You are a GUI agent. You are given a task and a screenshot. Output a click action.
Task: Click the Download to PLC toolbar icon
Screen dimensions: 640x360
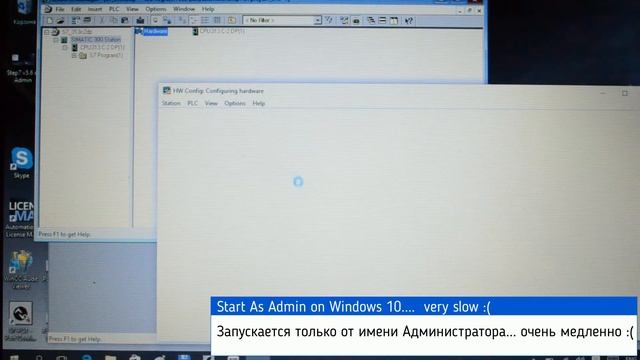click(x=140, y=20)
